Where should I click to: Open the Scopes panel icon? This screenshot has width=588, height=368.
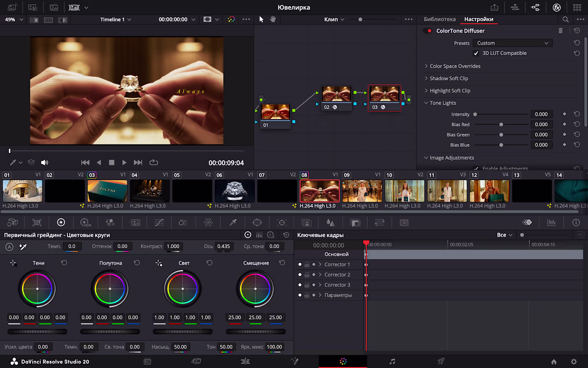click(552, 222)
